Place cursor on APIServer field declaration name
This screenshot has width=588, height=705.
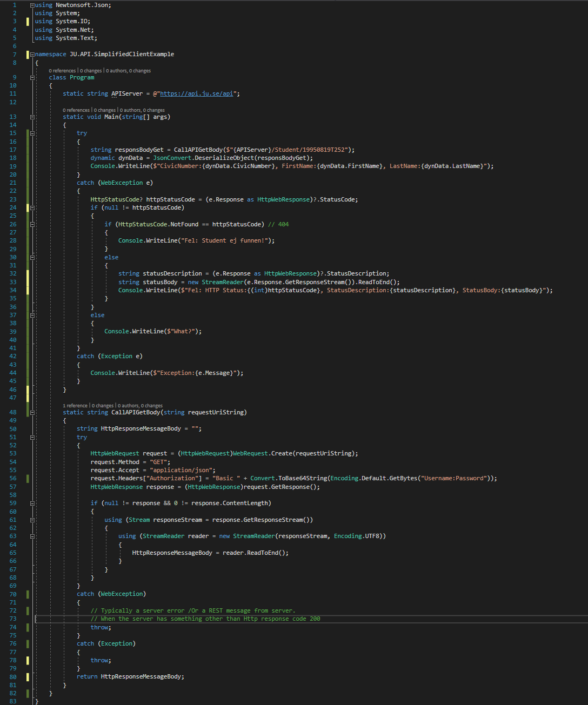pyautogui.click(x=127, y=93)
